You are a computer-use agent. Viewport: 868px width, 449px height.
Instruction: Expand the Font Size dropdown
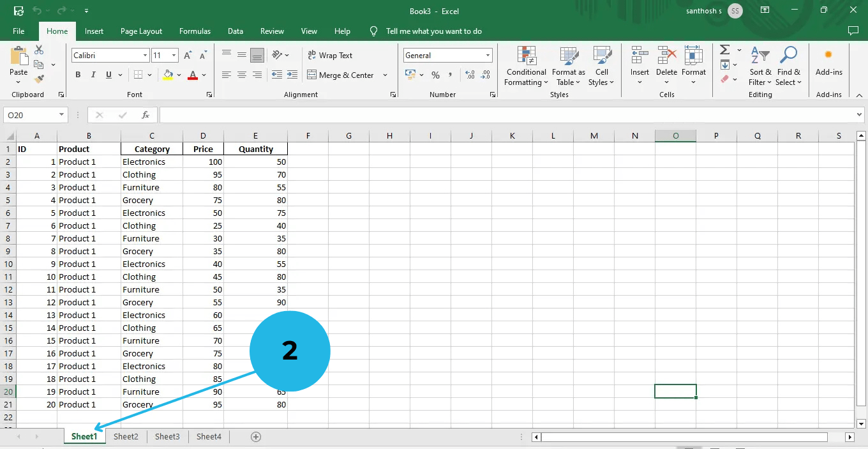174,55
